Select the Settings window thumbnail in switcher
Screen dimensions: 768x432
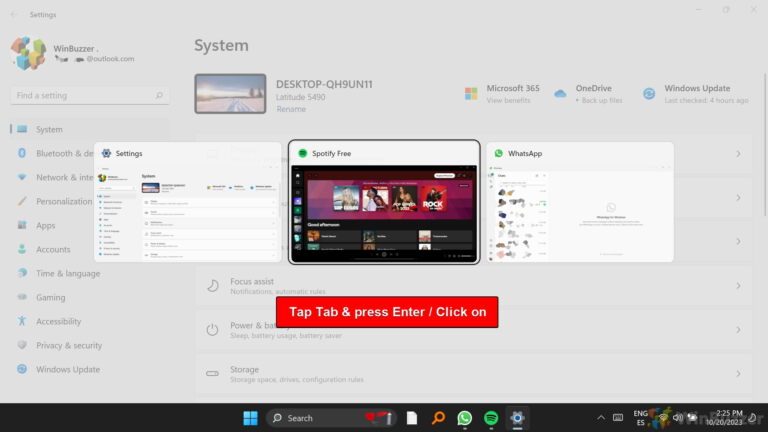pyautogui.click(x=188, y=202)
